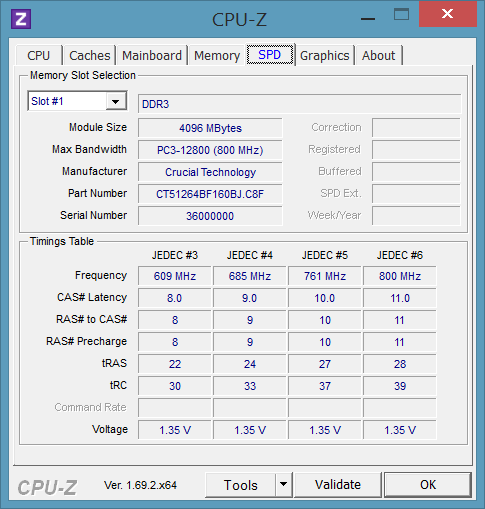The image size is (485, 509).
Task: Click the RAS# to CAS# row label
Action: pos(92,319)
